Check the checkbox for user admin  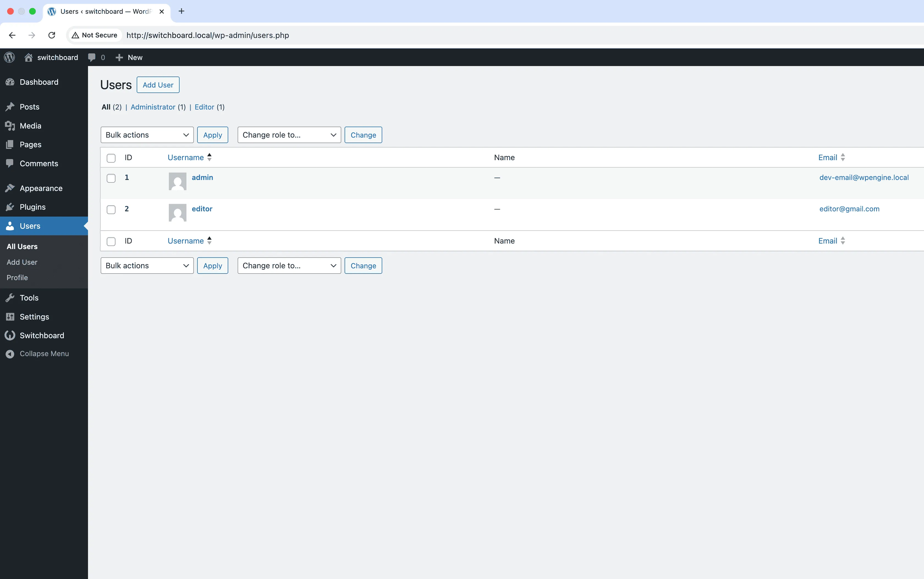point(111,178)
